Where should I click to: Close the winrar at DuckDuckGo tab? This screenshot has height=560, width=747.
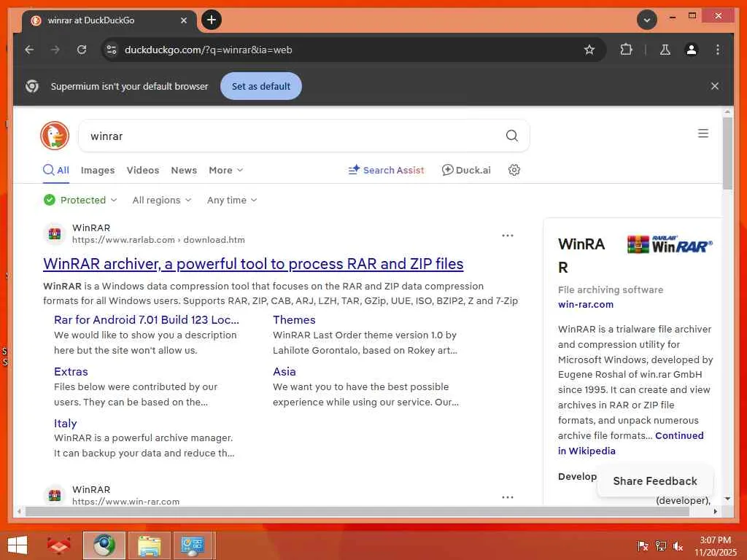183,20
